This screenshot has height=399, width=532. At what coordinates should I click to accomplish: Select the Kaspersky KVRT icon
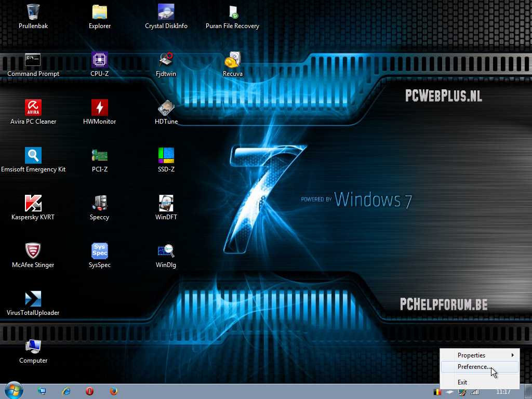pyautogui.click(x=33, y=203)
